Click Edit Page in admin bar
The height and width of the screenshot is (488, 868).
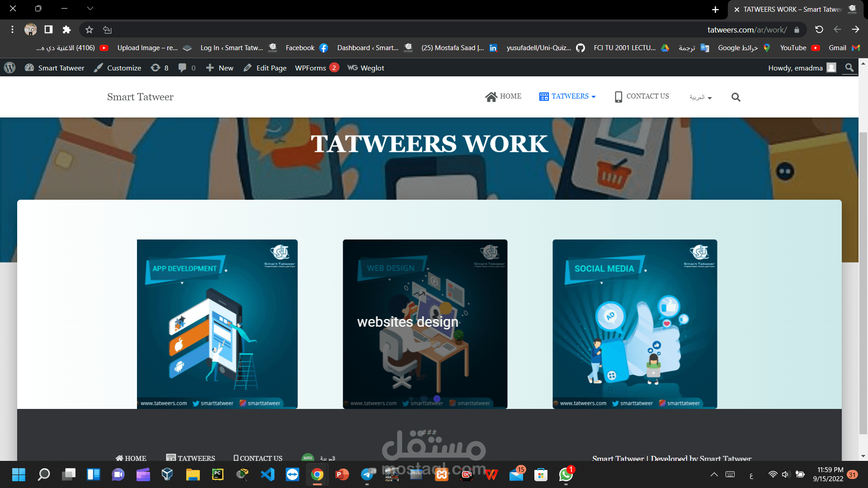pos(264,68)
